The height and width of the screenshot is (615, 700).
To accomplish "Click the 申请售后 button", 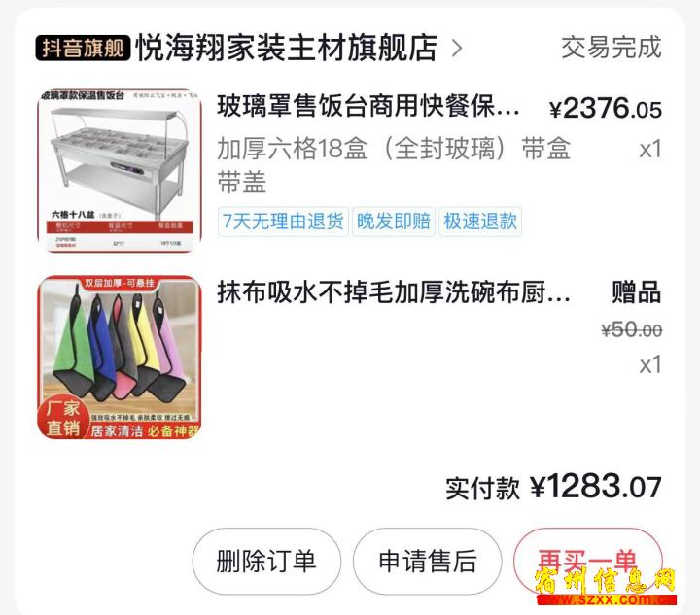I will click(427, 561).
